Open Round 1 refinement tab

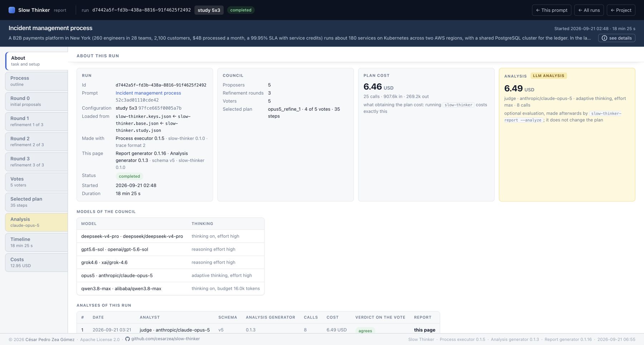tap(36, 121)
